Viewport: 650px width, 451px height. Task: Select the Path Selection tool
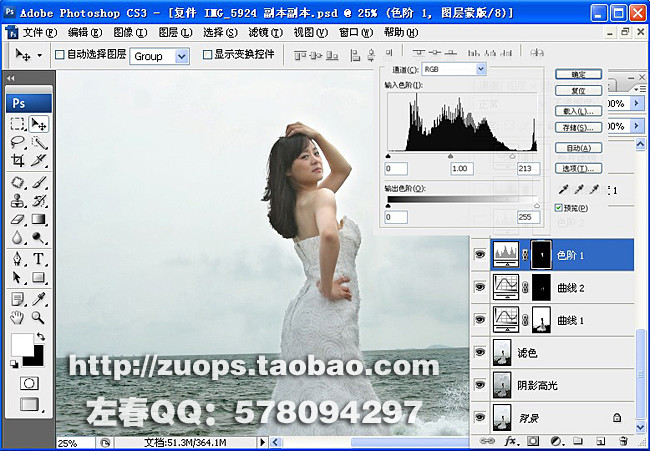(x=18, y=277)
